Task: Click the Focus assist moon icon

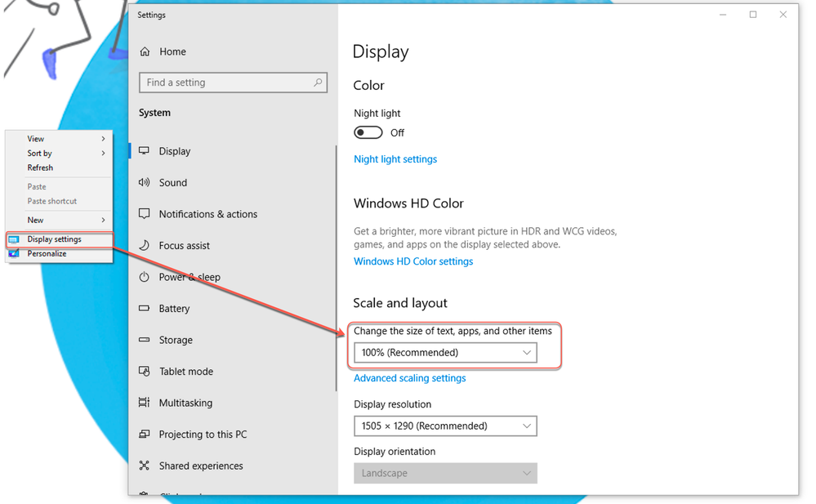Action: (144, 245)
